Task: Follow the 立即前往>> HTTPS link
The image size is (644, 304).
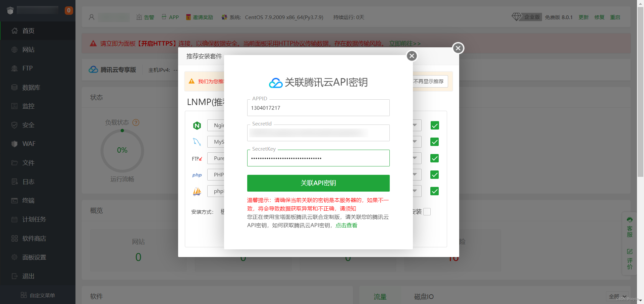Action: 405,44
